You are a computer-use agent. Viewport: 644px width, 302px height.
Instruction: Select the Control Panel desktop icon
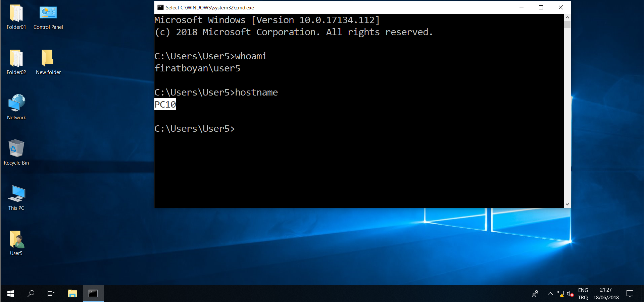coord(48,17)
